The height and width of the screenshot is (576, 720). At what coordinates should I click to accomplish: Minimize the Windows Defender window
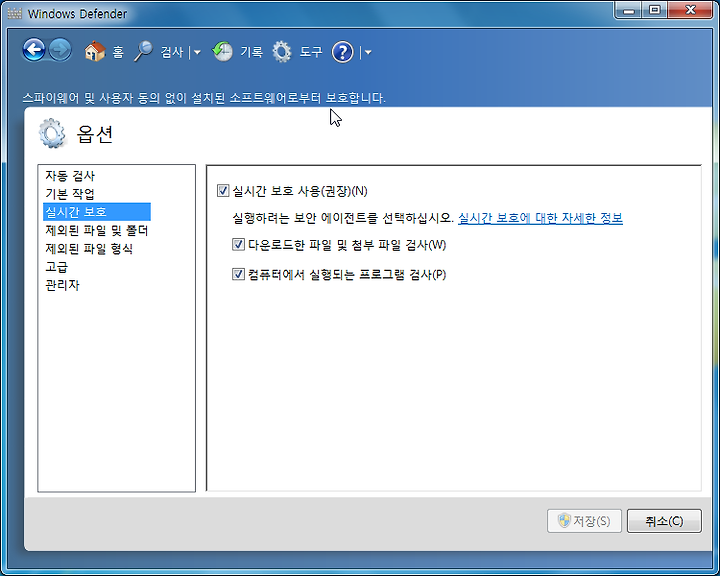click(629, 10)
